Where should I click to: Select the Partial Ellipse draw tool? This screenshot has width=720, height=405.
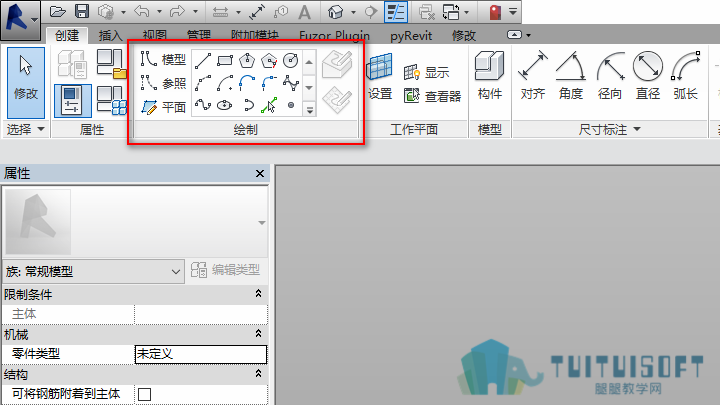point(247,105)
